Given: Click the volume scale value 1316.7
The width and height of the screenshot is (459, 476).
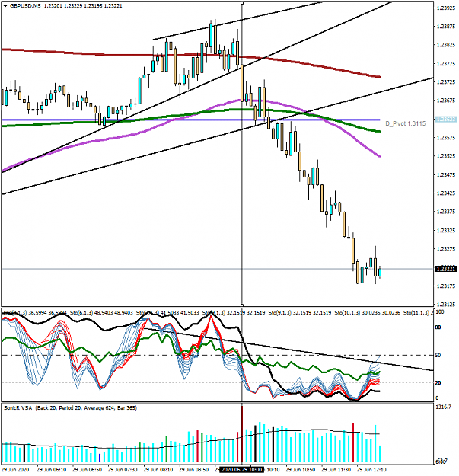Looking at the screenshot, I should click(443, 407).
